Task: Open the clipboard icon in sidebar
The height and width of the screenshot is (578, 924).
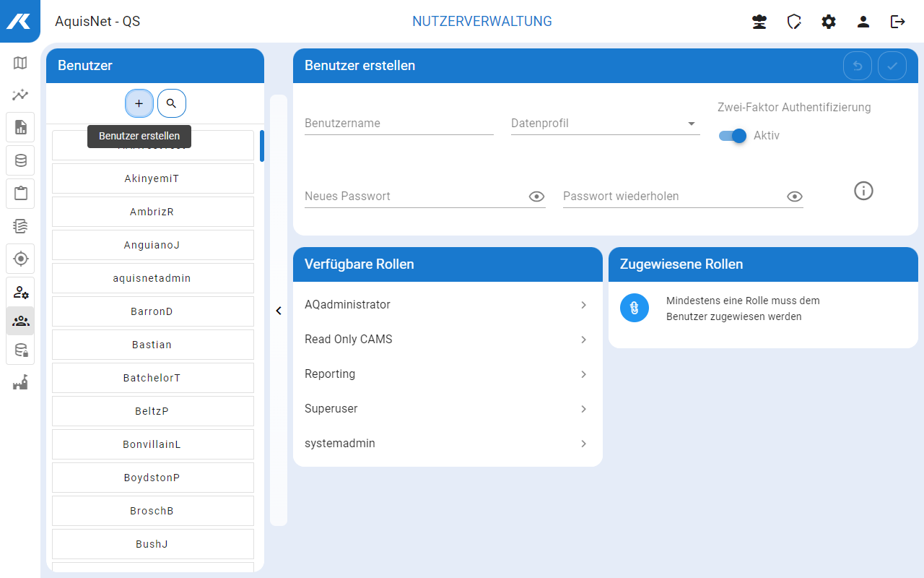Action: [20, 193]
